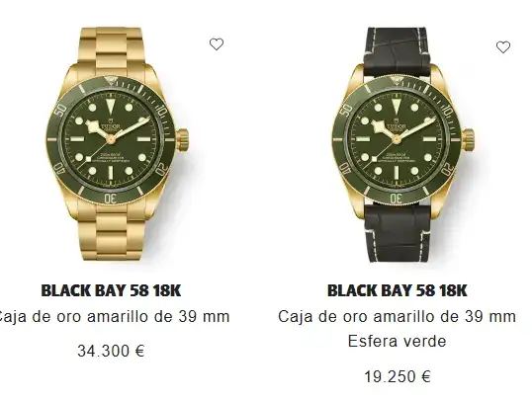
Task: Favorite the gold bracelet Black Bay 58 watch
Action: click(x=217, y=44)
